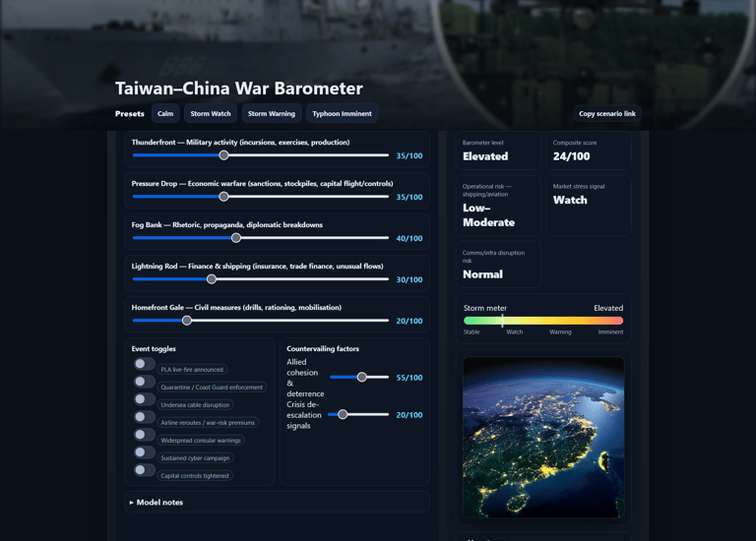Click the Allied cohesion 55/100 value
The width and height of the screenshot is (756, 541).
[409, 378]
